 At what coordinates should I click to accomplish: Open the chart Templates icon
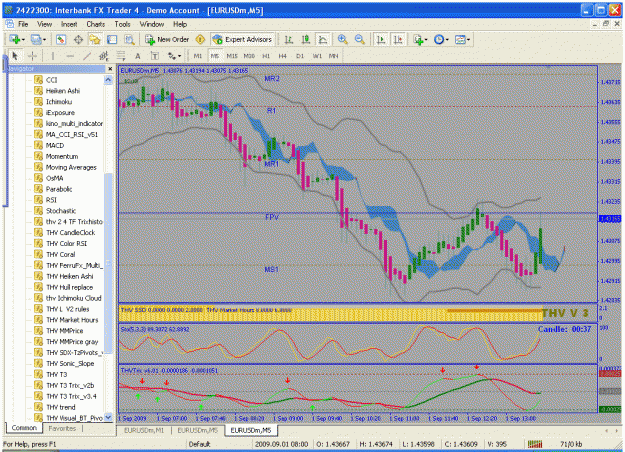pyautogui.click(x=460, y=39)
